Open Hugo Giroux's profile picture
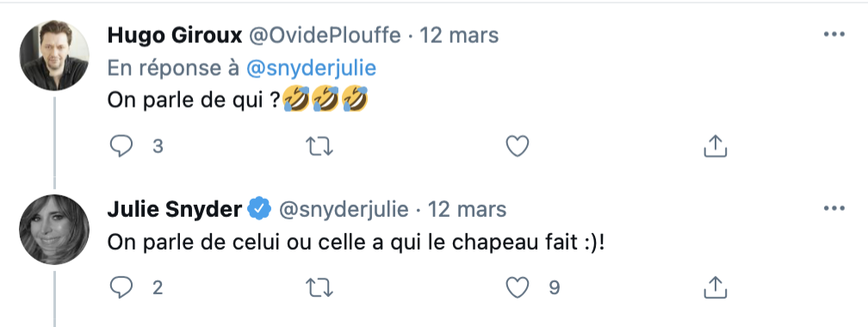 coord(54,55)
